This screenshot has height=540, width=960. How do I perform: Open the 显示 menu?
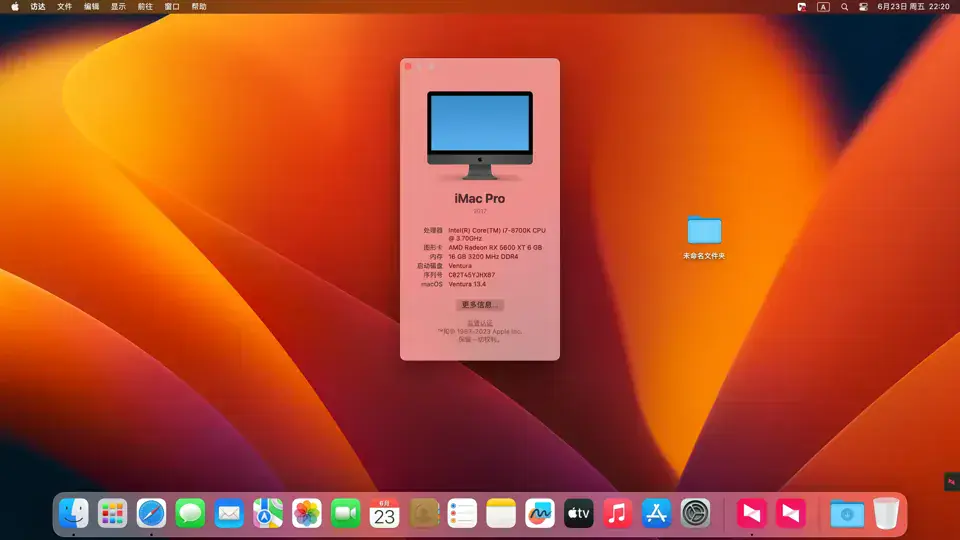tap(118, 7)
